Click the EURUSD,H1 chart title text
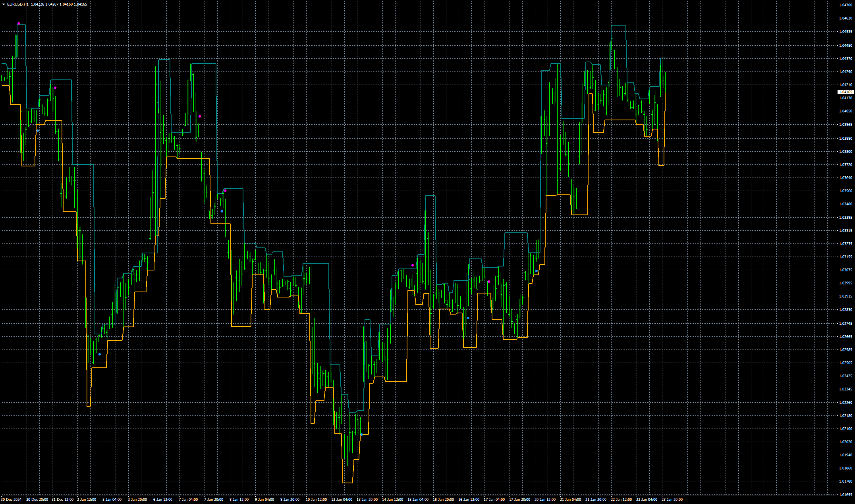Image resolution: width=855 pixels, height=504 pixels. [18, 4]
